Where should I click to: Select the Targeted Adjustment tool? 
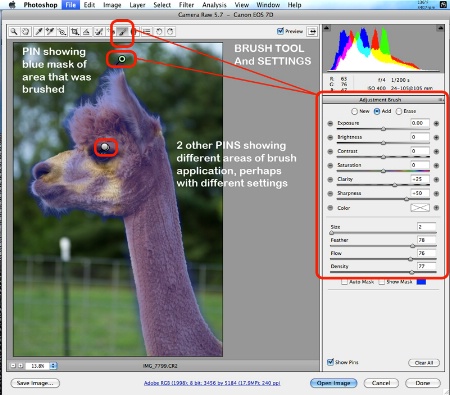click(x=62, y=31)
